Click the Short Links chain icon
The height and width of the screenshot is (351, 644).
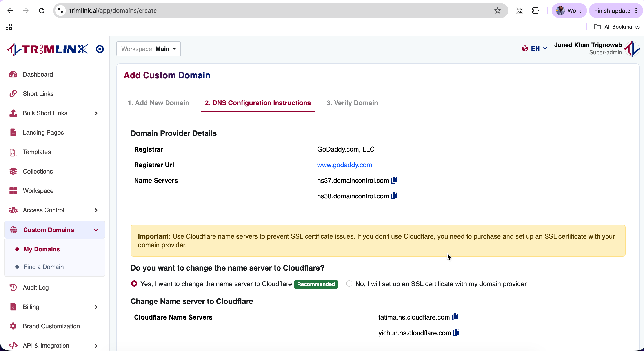click(13, 93)
